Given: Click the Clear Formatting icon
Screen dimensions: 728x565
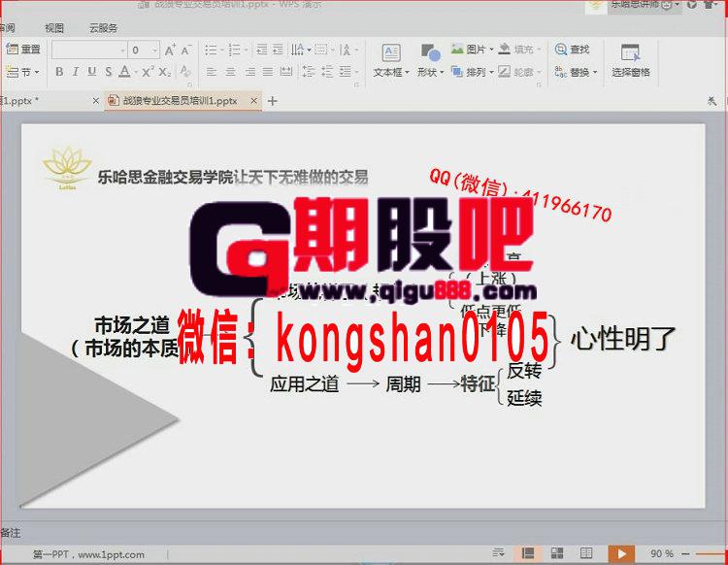Looking at the screenshot, I should [185, 72].
